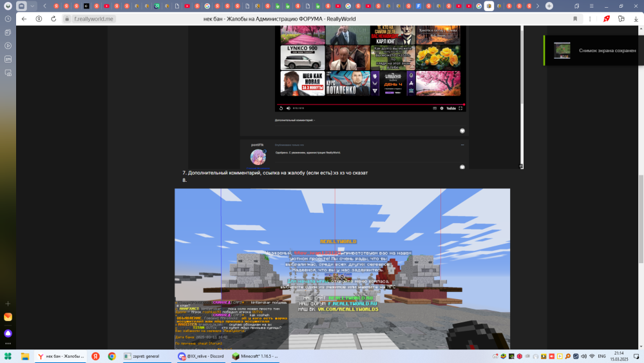The width and height of the screenshot is (644, 363).
Task: Mute the embedded video volume icon
Action: tap(289, 108)
